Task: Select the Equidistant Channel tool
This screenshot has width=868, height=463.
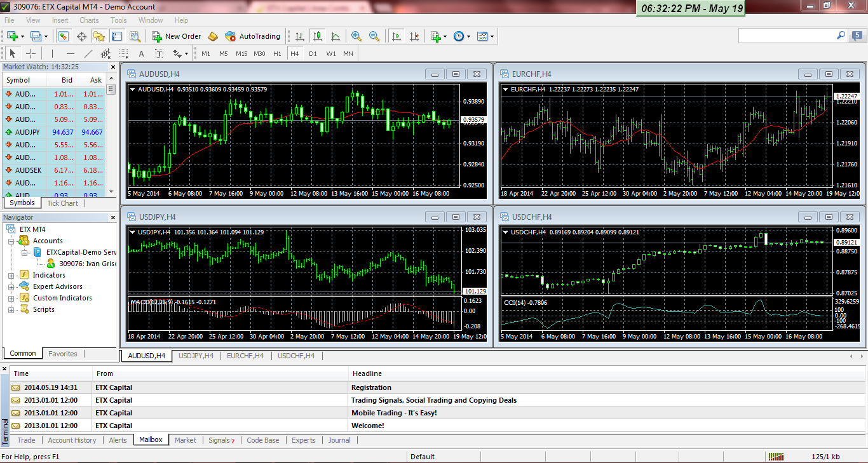Action: [x=105, y=53]
